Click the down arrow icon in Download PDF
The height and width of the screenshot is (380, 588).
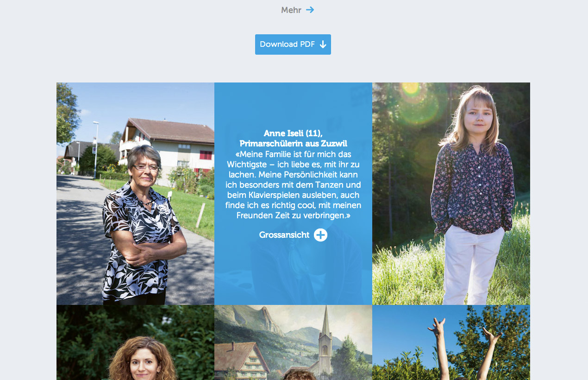click(x=323, y=44)
